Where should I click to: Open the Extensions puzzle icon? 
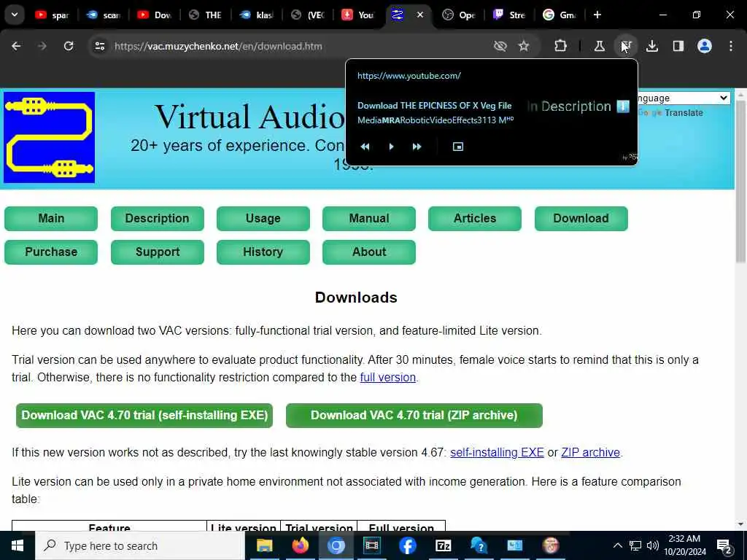560,46
